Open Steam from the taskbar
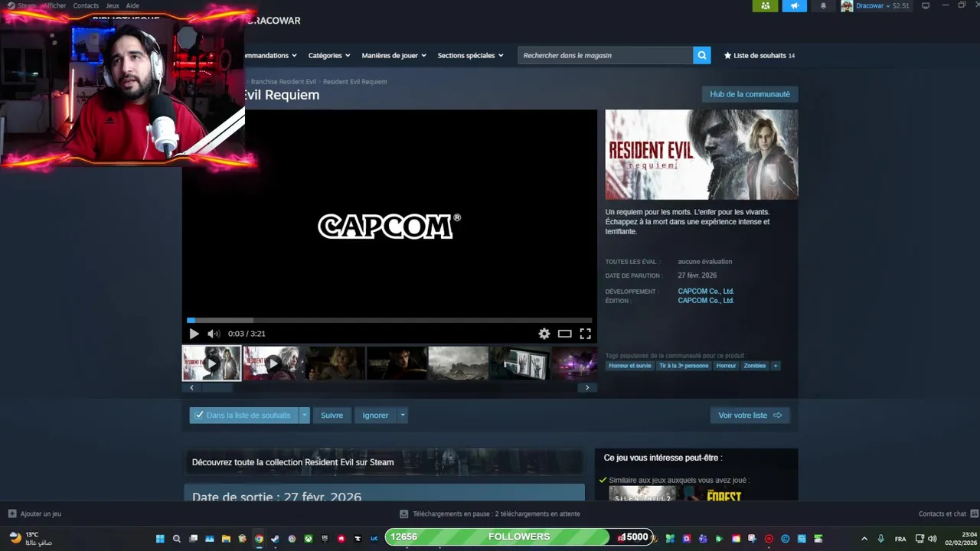The height and width of the screenshot is (551, 980). (275, 539)
